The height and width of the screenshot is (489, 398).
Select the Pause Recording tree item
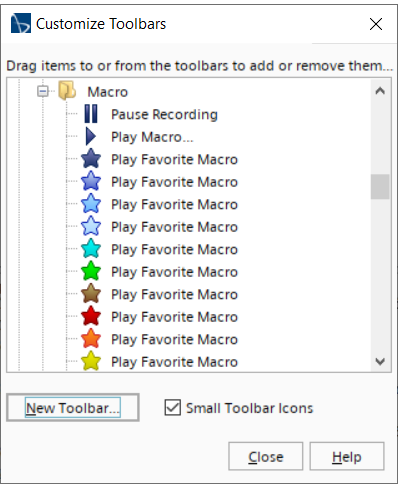coord(164,114)
